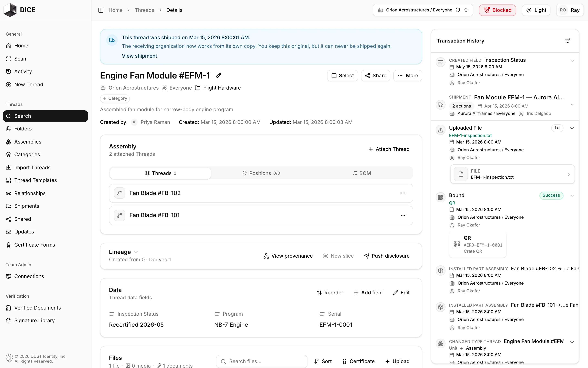Open the Orion Aerostructures / Everyone switcher

423,10
